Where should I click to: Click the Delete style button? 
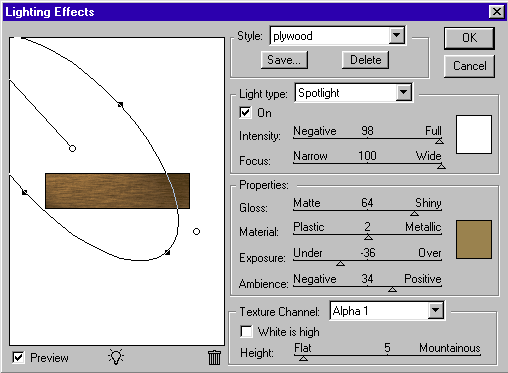point(365,60)
